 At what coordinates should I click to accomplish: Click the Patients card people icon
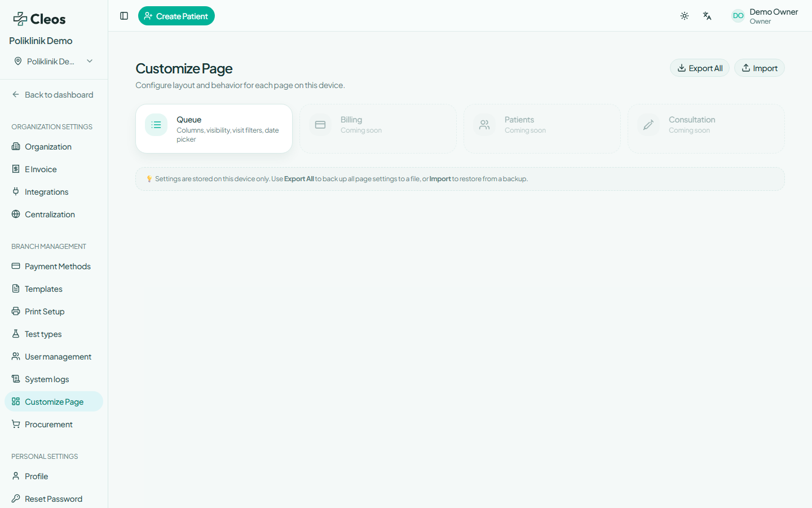(x=484, y=125)
